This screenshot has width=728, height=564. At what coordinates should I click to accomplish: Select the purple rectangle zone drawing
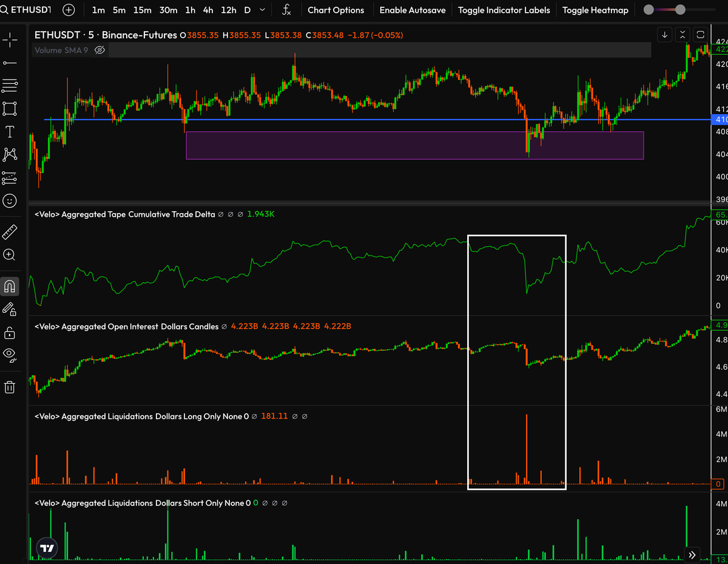tap(414, 146)
